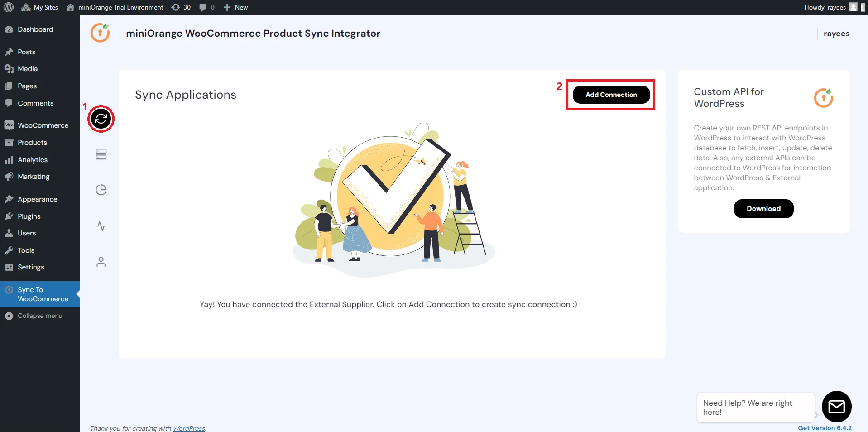
Task: Click the miniOrange logo in Custom API card
Action: pos(824,98)
